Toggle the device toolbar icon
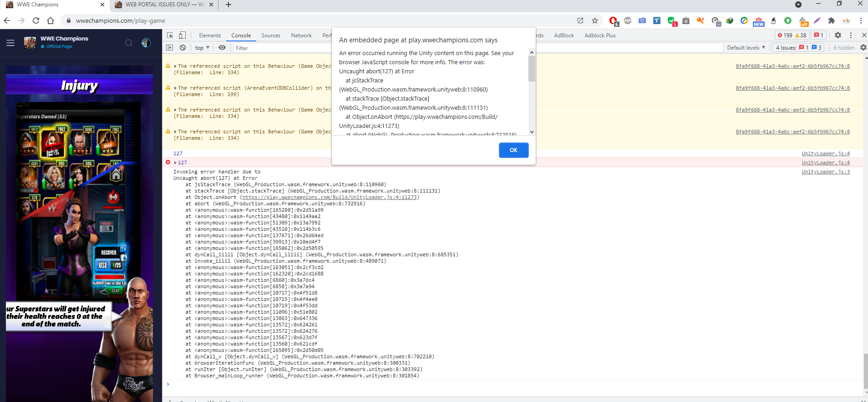 [x=182, y=35]
